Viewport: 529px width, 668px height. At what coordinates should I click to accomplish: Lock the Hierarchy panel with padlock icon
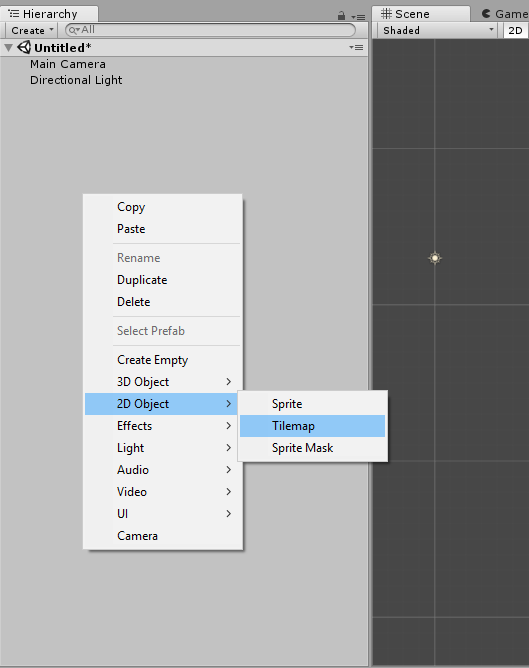341,16
